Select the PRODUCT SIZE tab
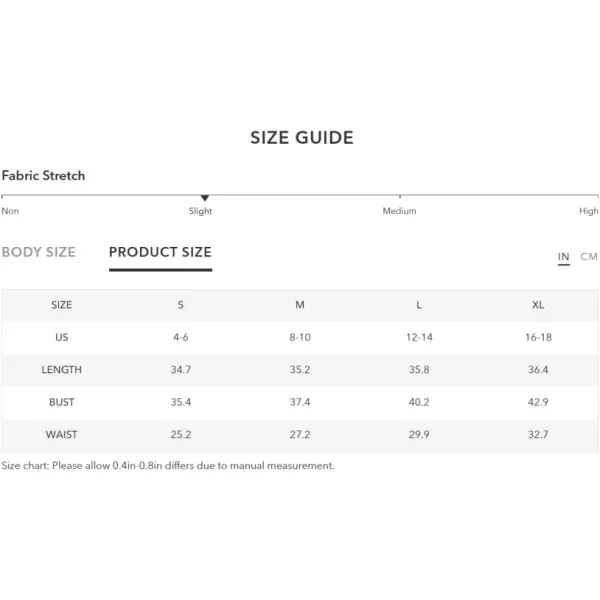600x600 pixels. point(160,252)
